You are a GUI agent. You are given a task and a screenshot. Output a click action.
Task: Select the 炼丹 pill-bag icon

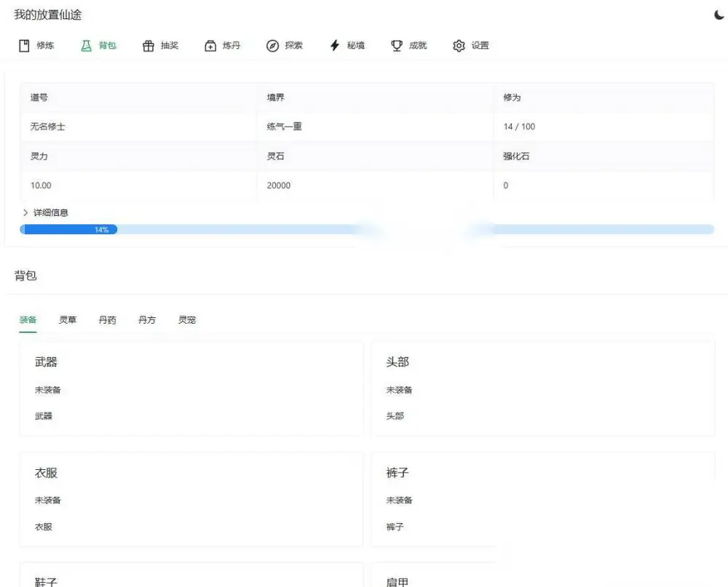210,46
